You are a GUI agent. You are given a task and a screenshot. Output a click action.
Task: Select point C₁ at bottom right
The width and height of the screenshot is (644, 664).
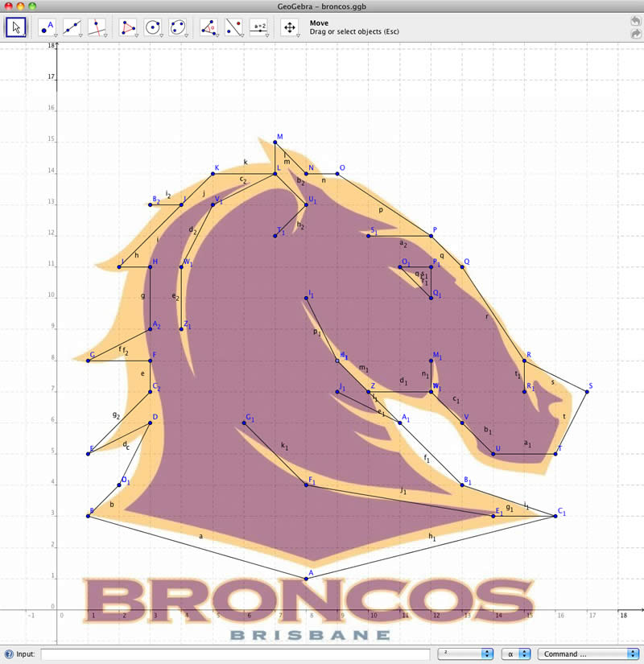coord(555,516)
